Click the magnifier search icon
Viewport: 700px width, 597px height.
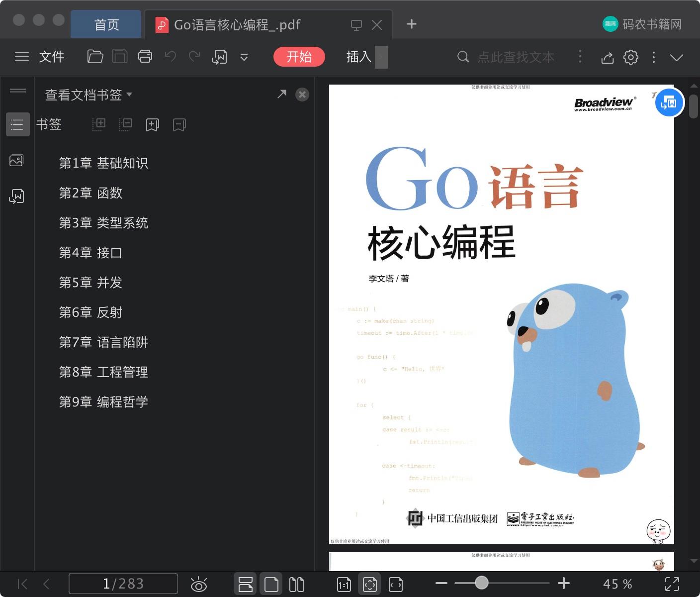463,57
